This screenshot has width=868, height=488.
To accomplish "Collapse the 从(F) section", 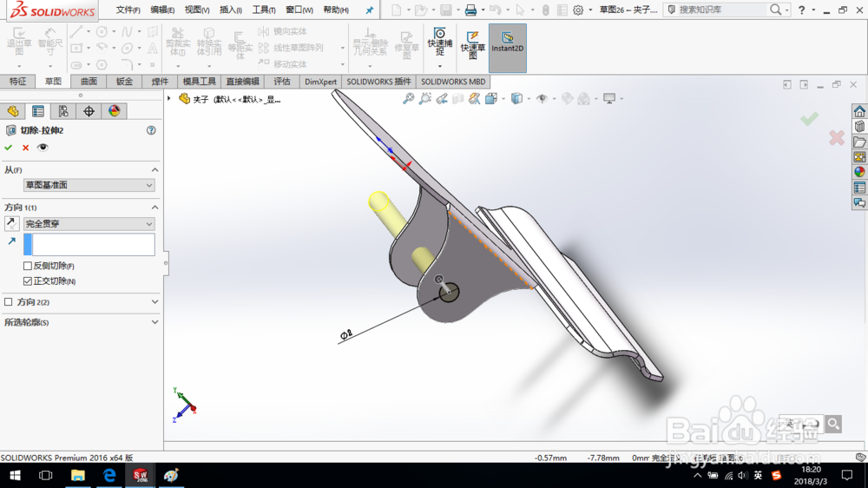I will [x=155, y=170].
